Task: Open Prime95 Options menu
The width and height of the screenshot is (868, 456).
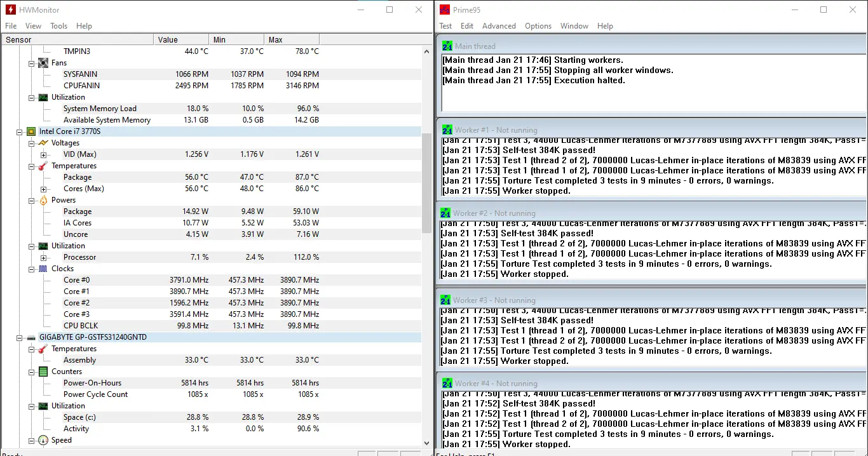Action: (538, 26)
